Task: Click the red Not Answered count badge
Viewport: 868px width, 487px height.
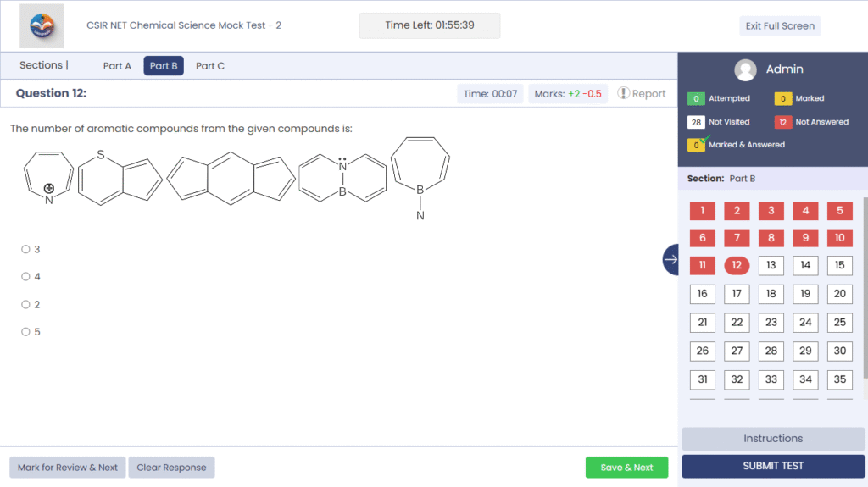Action: point(783,122)
